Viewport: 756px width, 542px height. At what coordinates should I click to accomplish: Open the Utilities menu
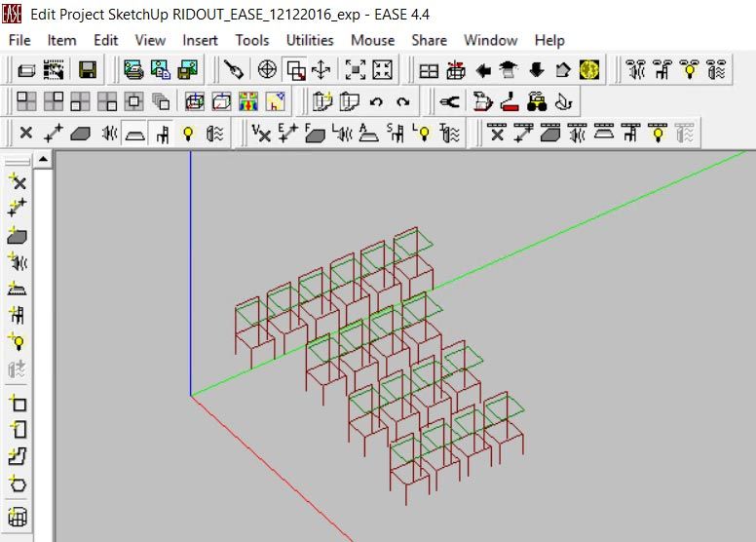coord(310,40)
